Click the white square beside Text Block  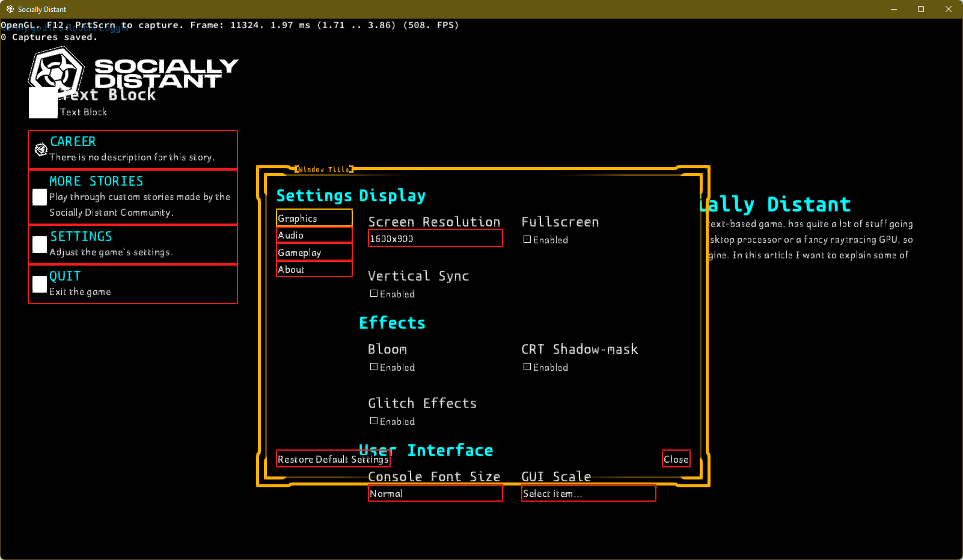click(43, 103)
